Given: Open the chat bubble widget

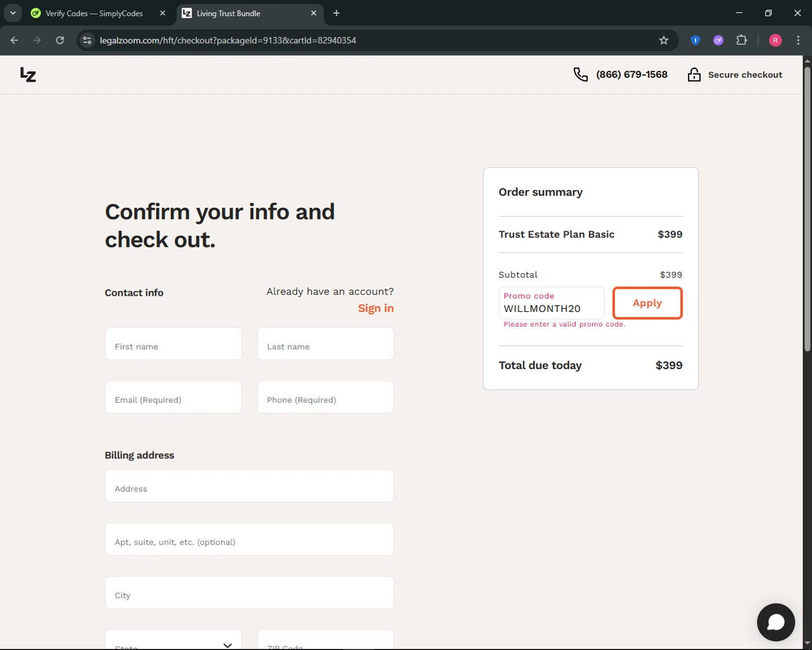Looking at the screenshot, I should pos(776,622).
